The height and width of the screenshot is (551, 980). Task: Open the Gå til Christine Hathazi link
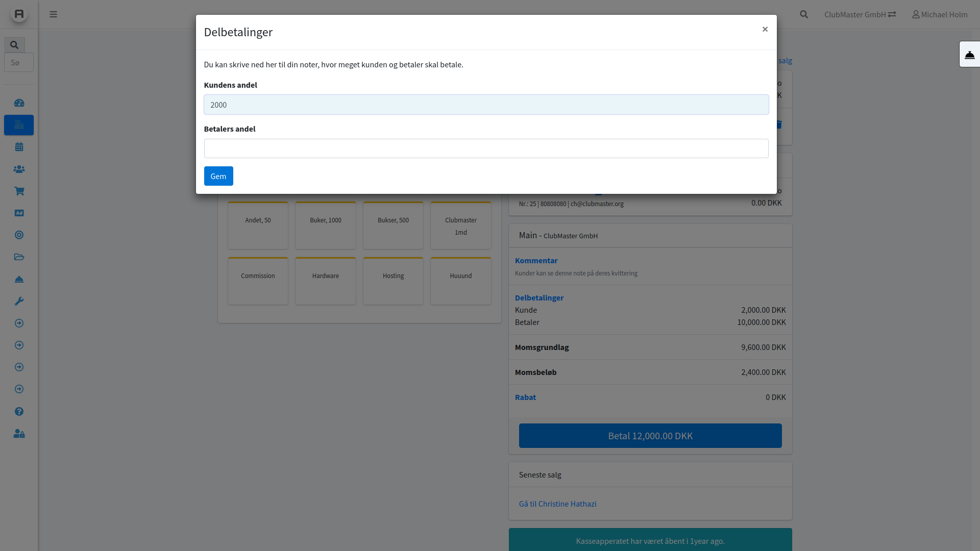(x=557, y=504)
